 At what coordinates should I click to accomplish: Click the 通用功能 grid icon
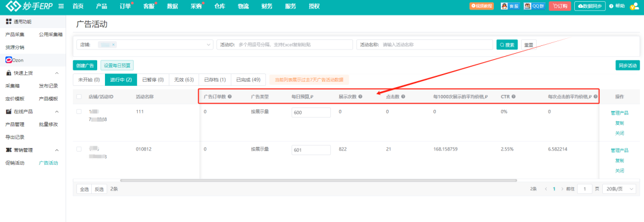click(8, 21)
